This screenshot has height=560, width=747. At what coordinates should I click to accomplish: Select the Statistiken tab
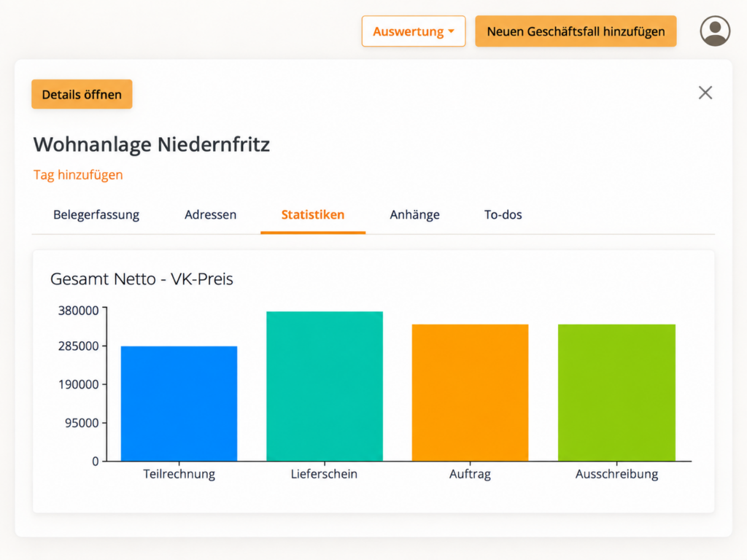click(313, 215)
